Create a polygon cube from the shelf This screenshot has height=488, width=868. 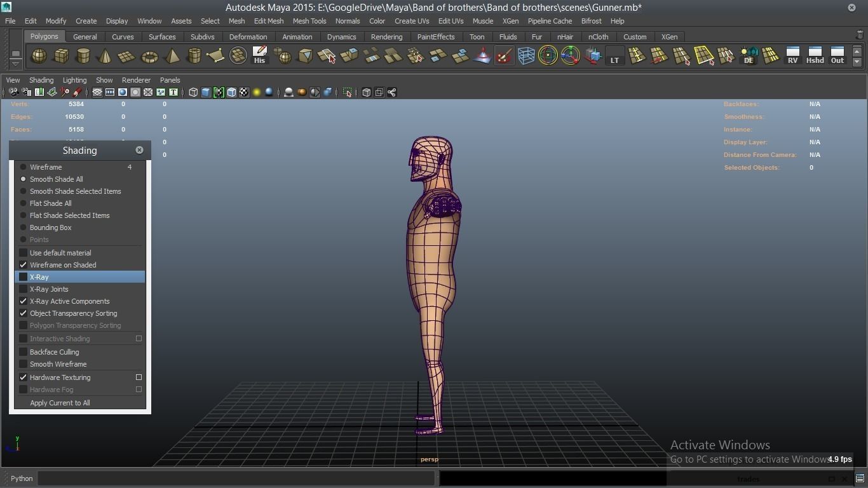point(61,56)
